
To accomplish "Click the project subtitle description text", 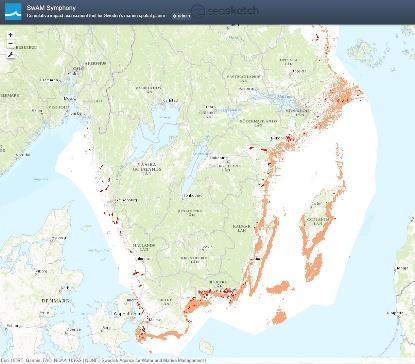I will coord(96,16).
